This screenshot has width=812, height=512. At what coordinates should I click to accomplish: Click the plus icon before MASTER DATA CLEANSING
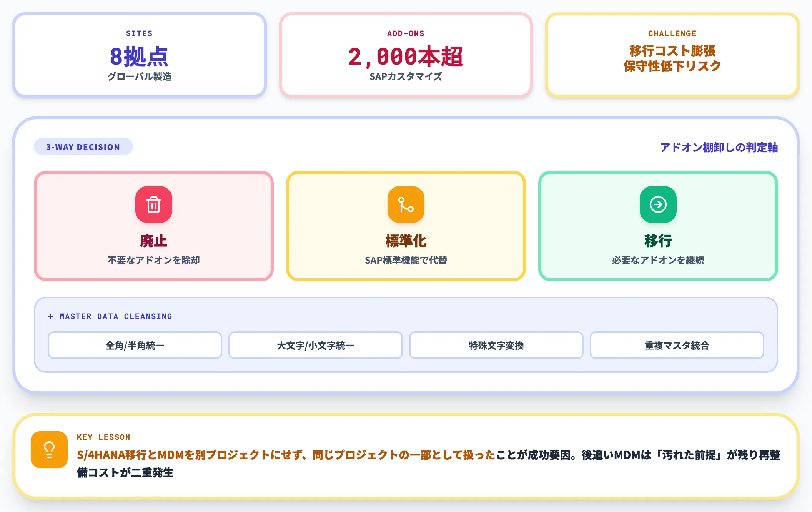pos(50,316)
